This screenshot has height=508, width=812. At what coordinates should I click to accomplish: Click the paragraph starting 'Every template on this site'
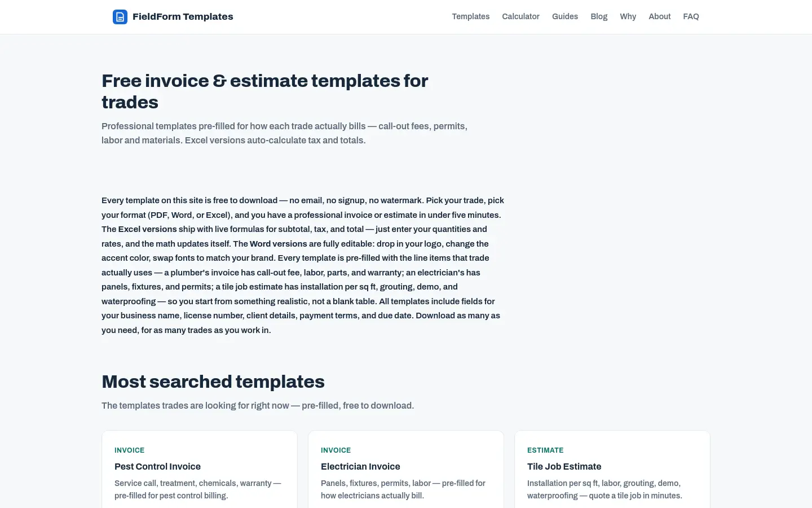[x=303, y=265]
